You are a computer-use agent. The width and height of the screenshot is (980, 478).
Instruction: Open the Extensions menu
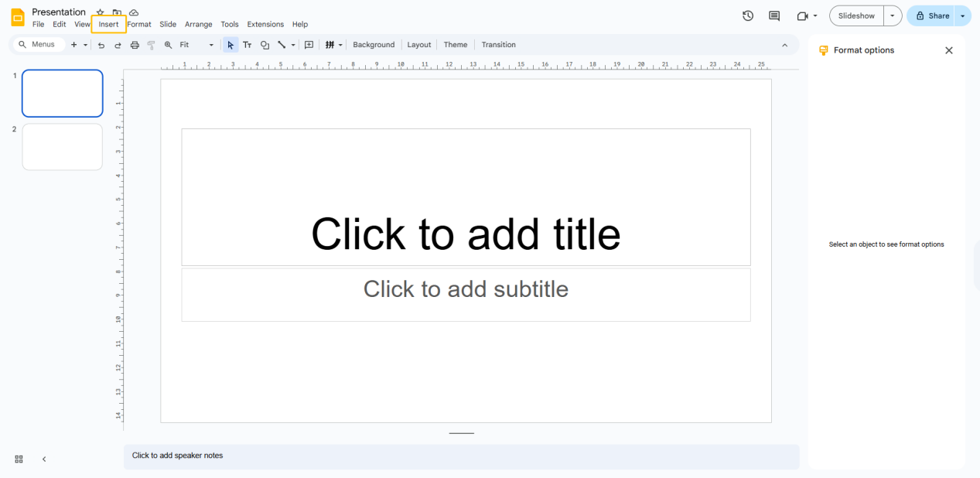265,24
